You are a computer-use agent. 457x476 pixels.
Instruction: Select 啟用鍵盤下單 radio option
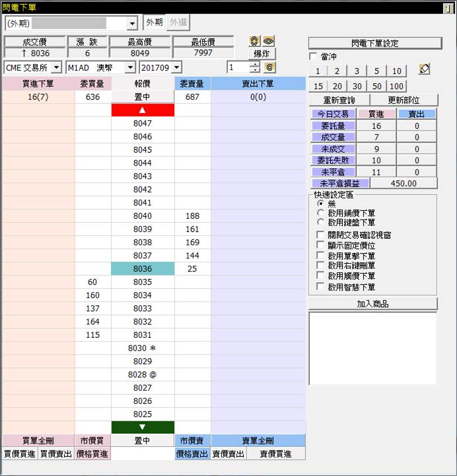pyautogui.click(x=320, y=222)
